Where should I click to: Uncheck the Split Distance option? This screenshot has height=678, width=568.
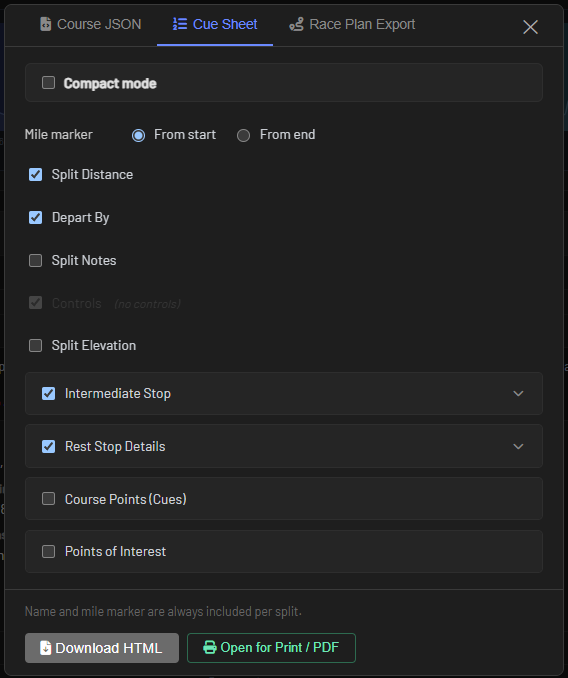pos(35,175)
